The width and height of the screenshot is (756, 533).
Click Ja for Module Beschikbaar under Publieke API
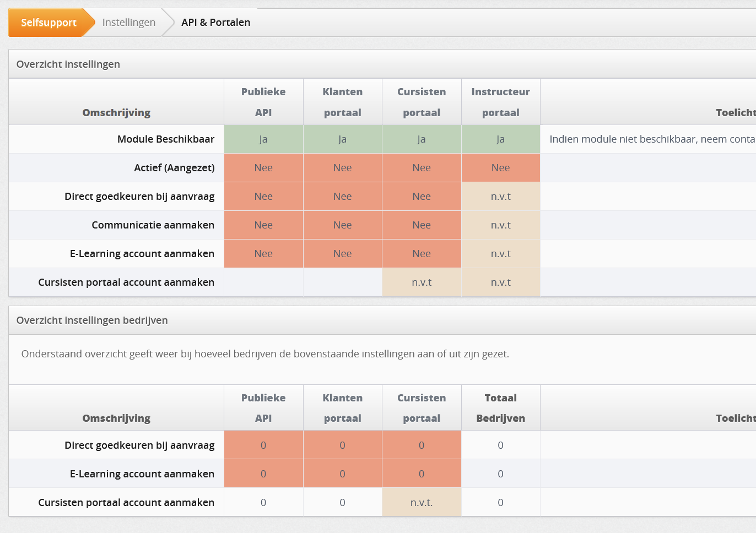click(263, 139)
